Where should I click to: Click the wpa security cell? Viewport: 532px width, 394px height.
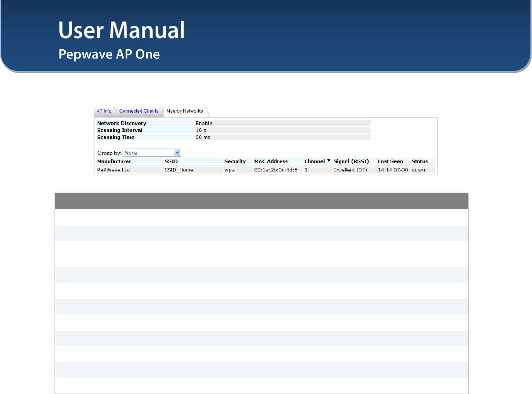238,170
